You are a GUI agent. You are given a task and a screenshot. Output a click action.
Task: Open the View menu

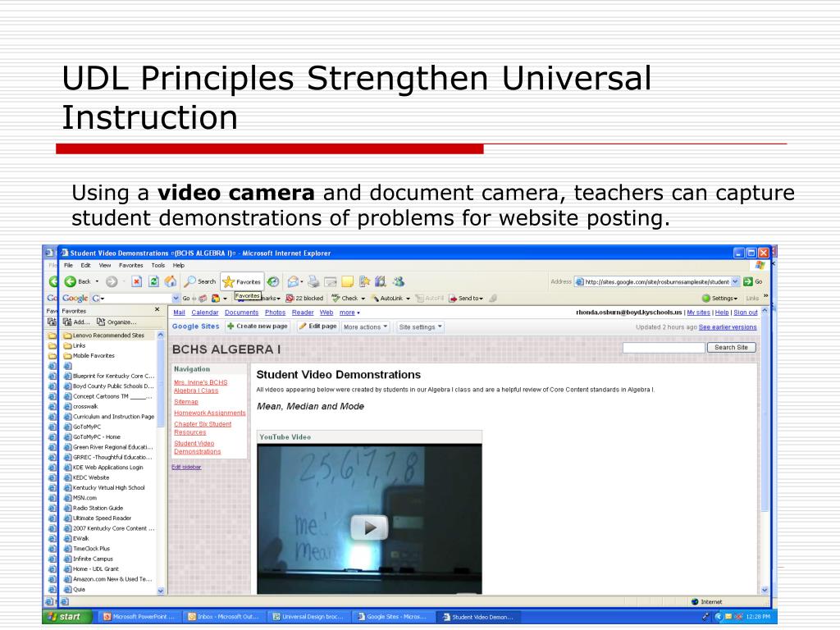[105, 266]
